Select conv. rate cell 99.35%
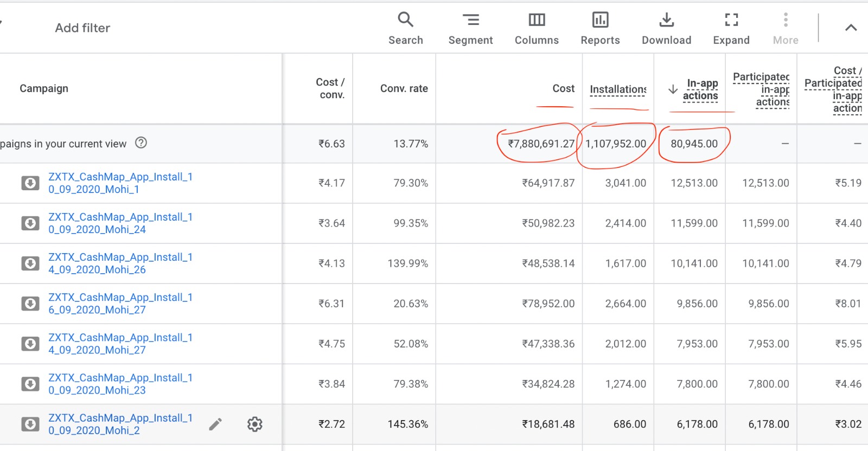The image size is (868, 451). click(411, 223)
